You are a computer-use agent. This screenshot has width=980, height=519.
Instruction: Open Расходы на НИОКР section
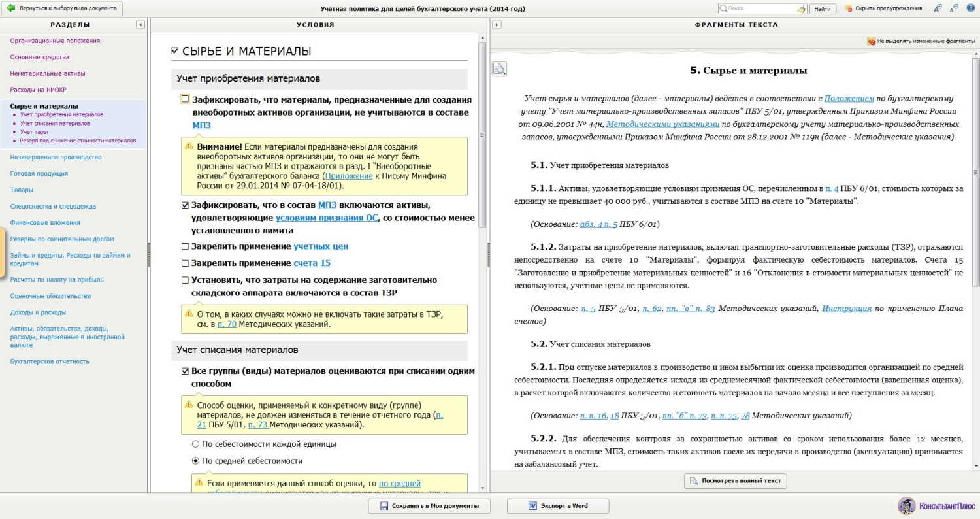tap(38, 90)
